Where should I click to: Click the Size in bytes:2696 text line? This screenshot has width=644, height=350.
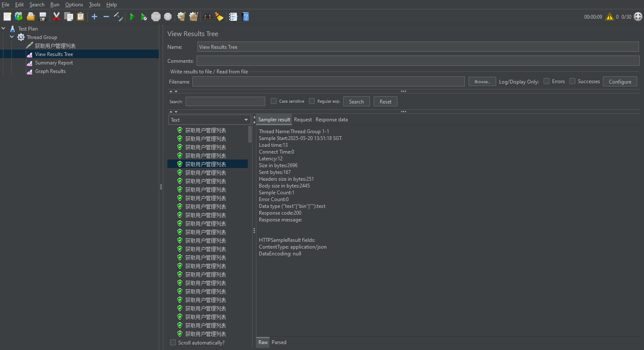coord(278,165)
